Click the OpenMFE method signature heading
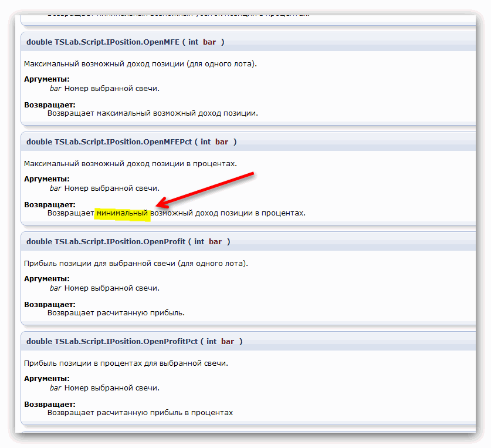491x448 pixels. pos(126,42)
